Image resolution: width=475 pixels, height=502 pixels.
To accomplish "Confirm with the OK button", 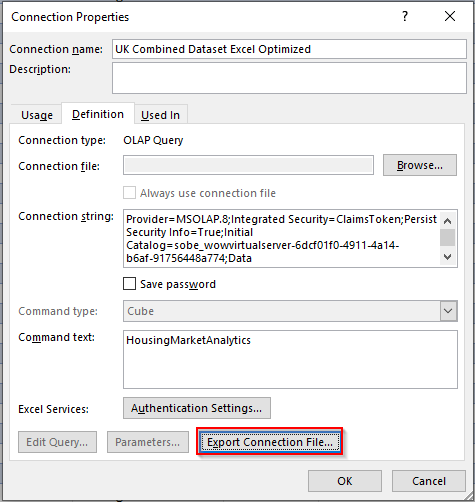I will (345, 481).
